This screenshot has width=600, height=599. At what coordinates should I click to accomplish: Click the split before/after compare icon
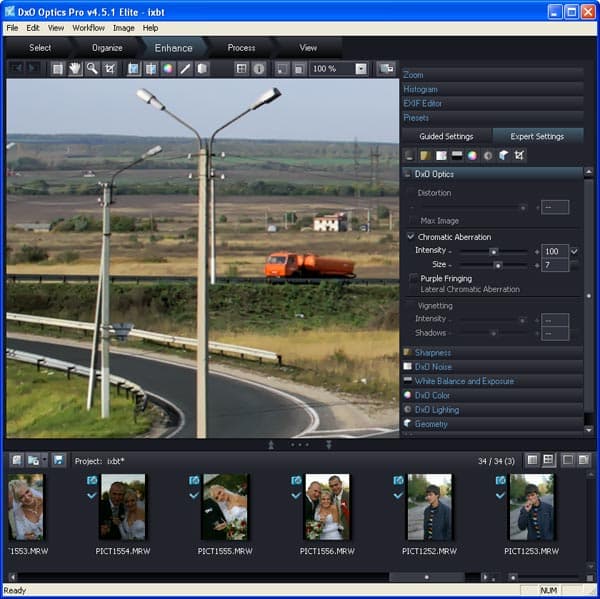pyautogui.click(x=151, y=69)
